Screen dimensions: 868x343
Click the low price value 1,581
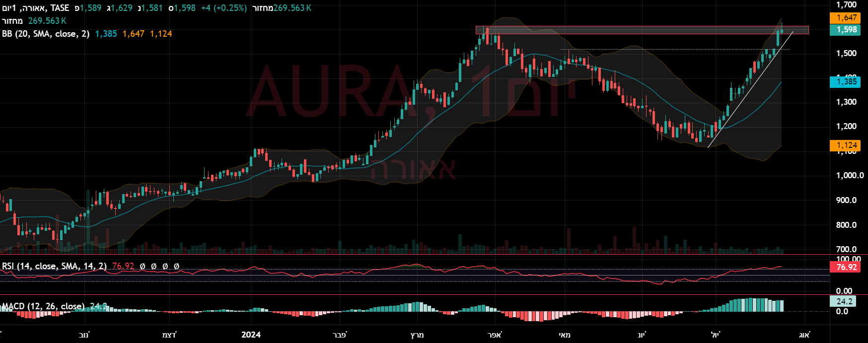pos(152,8)
